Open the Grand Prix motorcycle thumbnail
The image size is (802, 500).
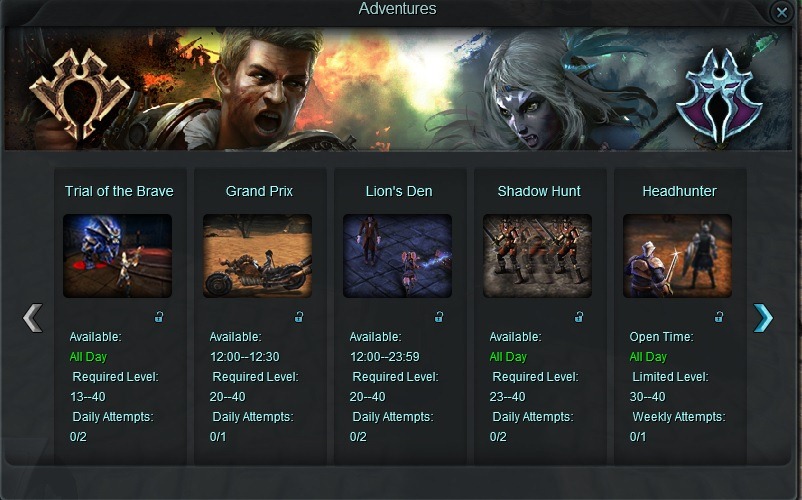pos(257,256)
